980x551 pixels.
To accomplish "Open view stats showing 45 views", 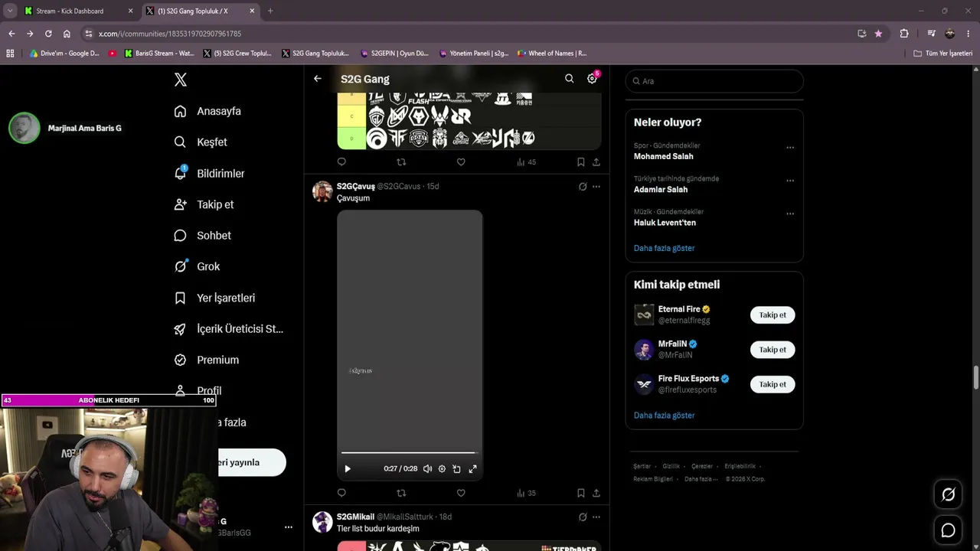I will tap(526, 162).
